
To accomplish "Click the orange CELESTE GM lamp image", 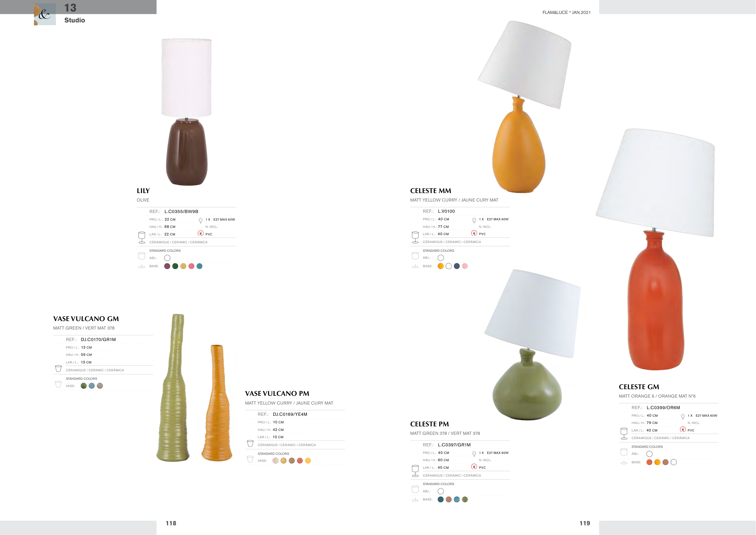I will point(656,250).
